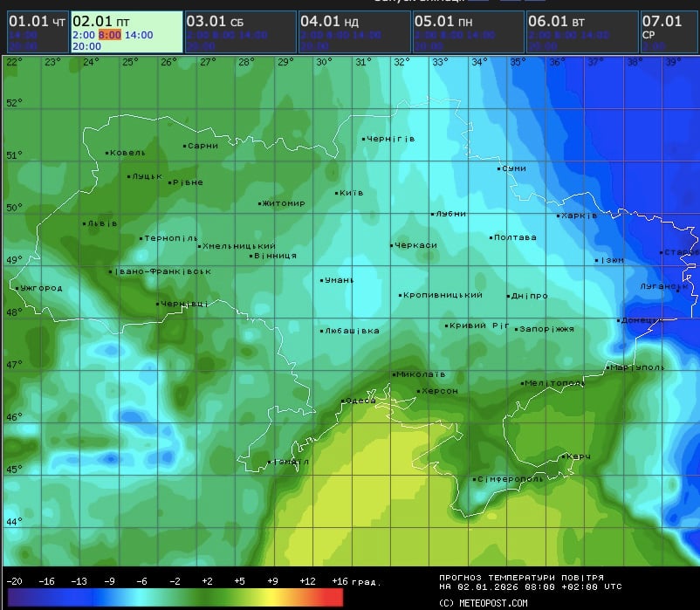The image size is (700, 610).
Task: Click the Сімферополь city label on map
Action: (510, 478)
